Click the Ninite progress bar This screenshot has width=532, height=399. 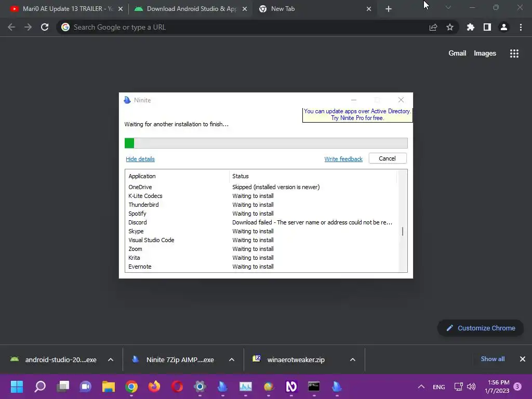266,143
